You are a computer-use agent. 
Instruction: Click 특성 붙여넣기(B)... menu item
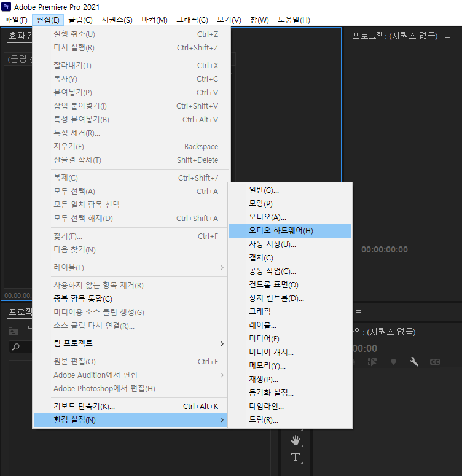(130, 119)
